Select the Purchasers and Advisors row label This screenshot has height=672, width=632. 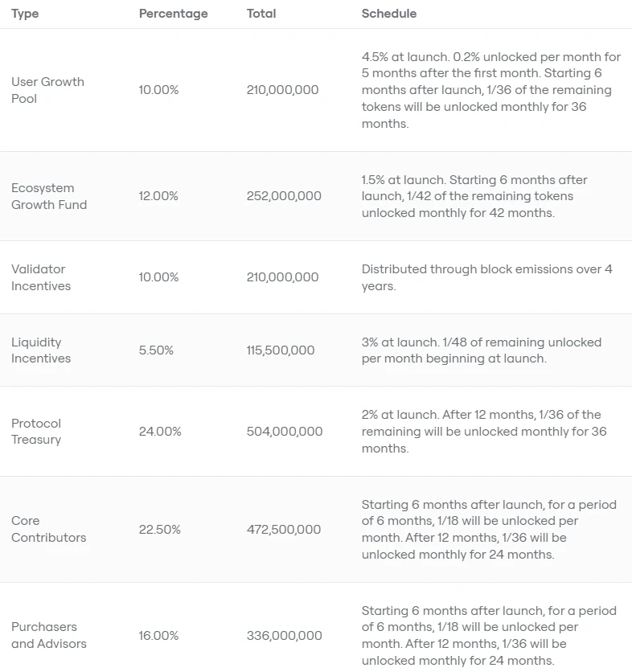[48, 635]
